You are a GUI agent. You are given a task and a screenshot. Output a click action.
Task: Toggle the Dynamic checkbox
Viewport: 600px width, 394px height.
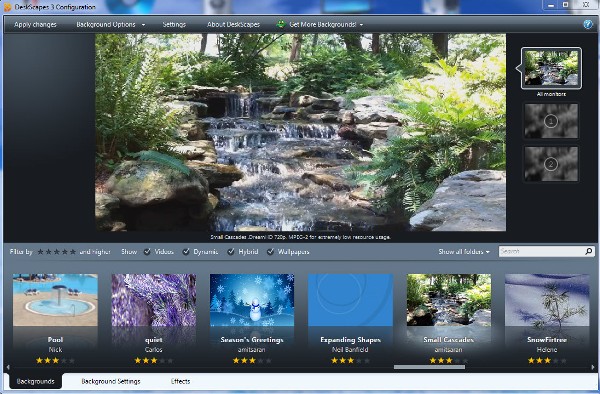click(186, 252)
